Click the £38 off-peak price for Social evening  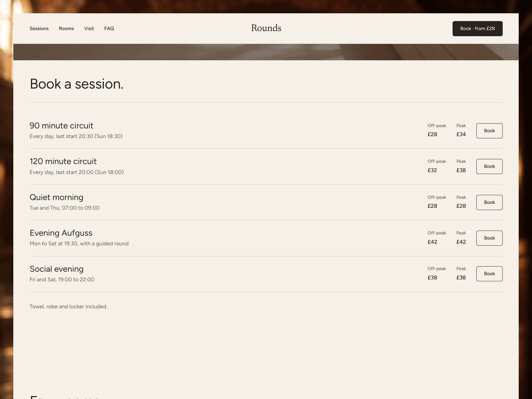coord(432,278)
